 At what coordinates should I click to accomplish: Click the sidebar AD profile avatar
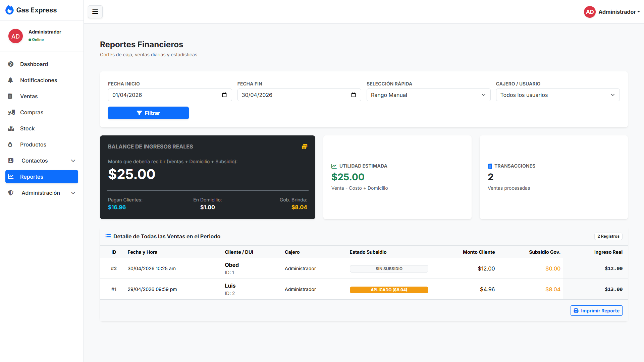(16, 36)
